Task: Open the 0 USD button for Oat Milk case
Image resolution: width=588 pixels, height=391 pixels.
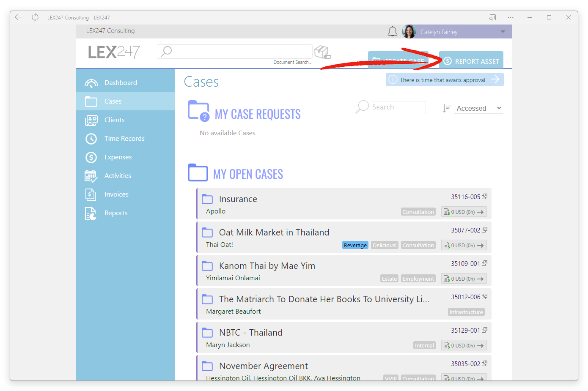Action: (464, 245)
